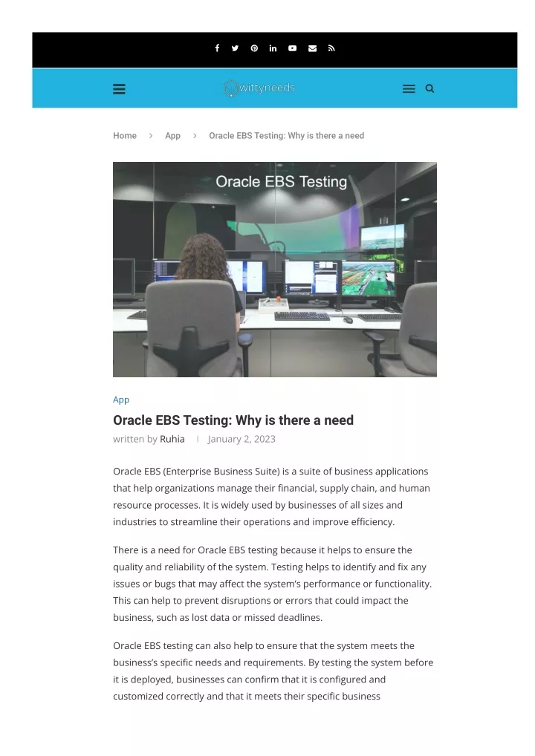The image size is (535, 756).
Task: Open the Pinterest social link
Action: (x=254, y=48)
